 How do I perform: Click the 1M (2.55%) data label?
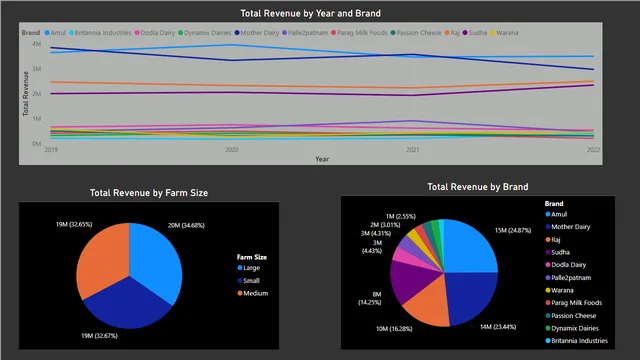tap(401, 216)
